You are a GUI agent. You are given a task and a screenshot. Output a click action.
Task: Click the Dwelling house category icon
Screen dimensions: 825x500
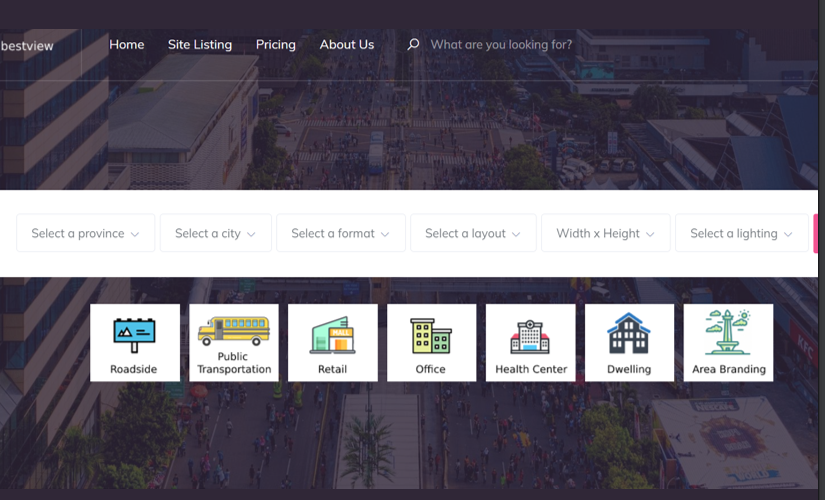coord(629,334)
